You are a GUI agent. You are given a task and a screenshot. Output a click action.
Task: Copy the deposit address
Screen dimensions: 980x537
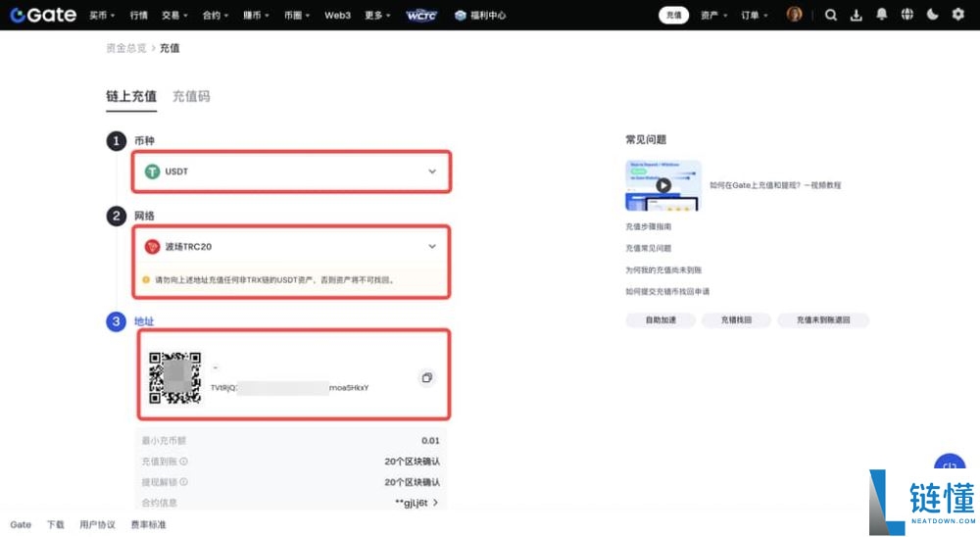[x=427, y=377]
